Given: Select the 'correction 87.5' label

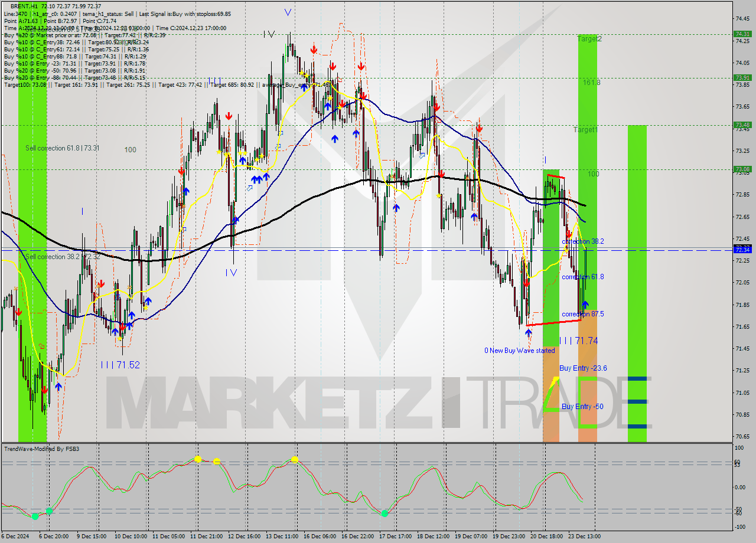Looking at the screenshot, I should [582, 314].
